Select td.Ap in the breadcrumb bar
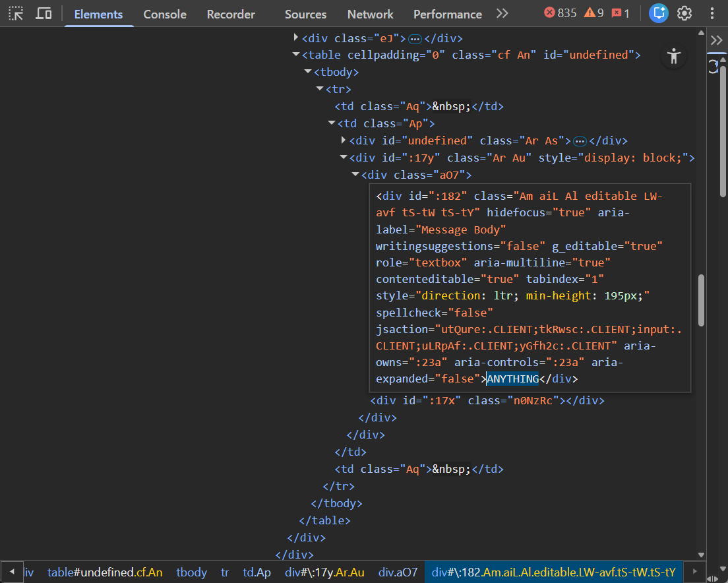Screen dimensions: 728x583 [x=257, y=572]
